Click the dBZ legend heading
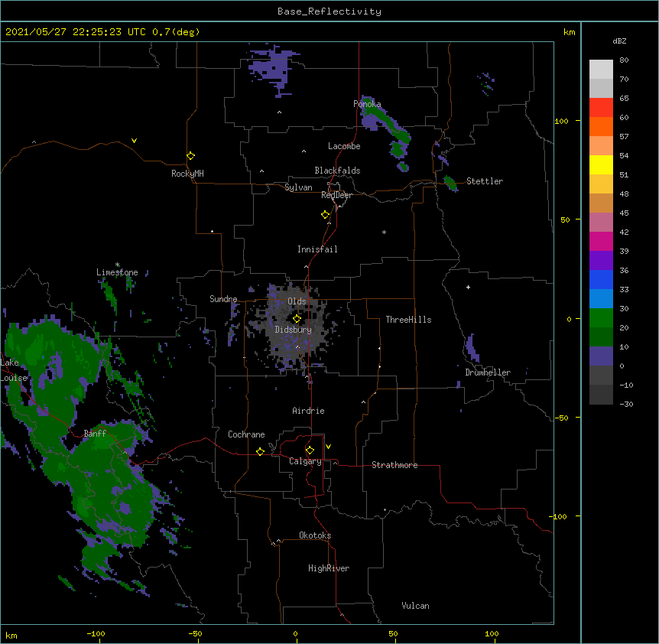659x644 pixels. [x=619, y=41]
